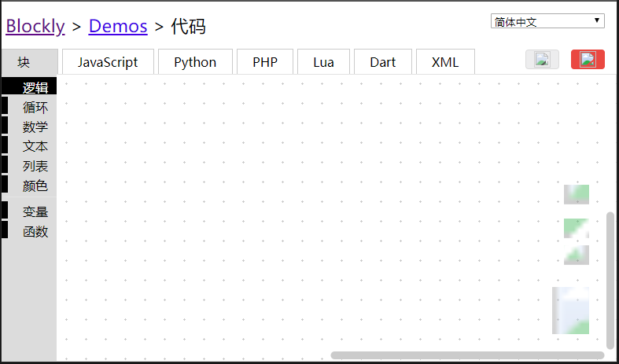Choose the 列表 category
619x364 pixels.
29,166
